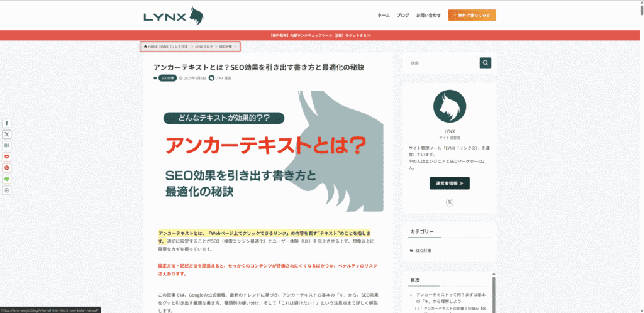
Task: Open the ブログ menu item
Action: pos(403,15)
